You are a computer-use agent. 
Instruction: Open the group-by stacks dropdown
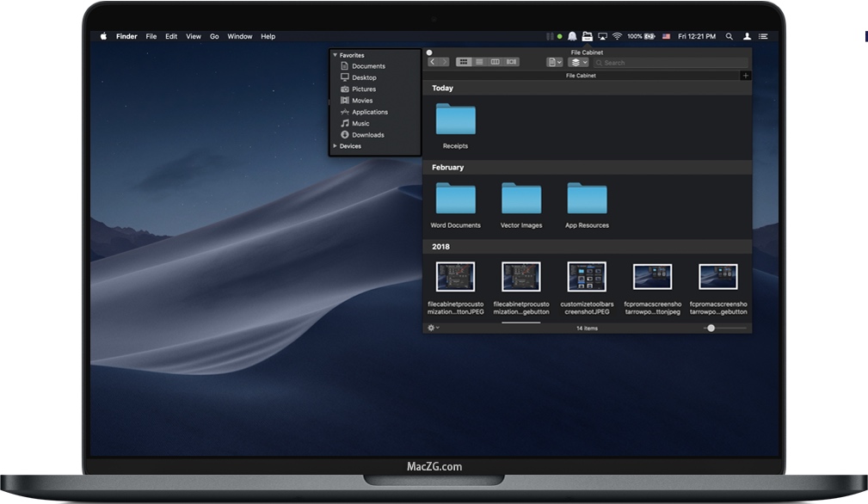click(x=578, y=62)
